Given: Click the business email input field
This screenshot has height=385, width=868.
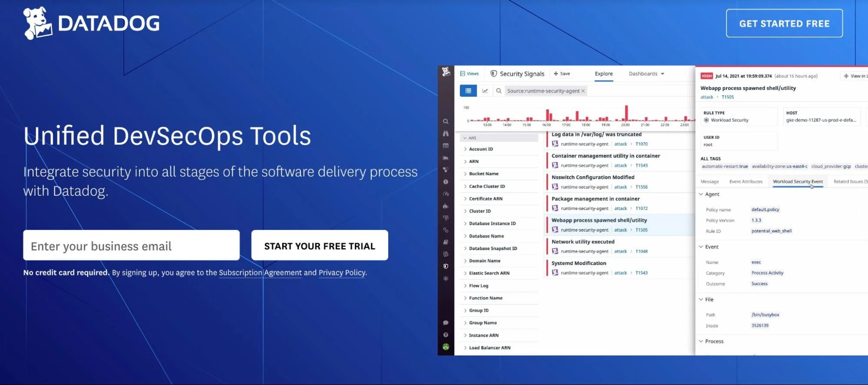Looking at the screenshot, I should 131,246.
